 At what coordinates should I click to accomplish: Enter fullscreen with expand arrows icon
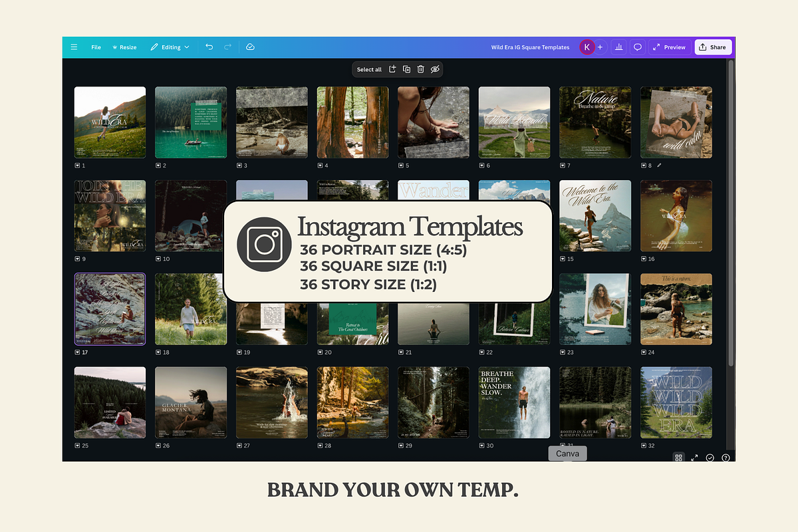(694, 458)
